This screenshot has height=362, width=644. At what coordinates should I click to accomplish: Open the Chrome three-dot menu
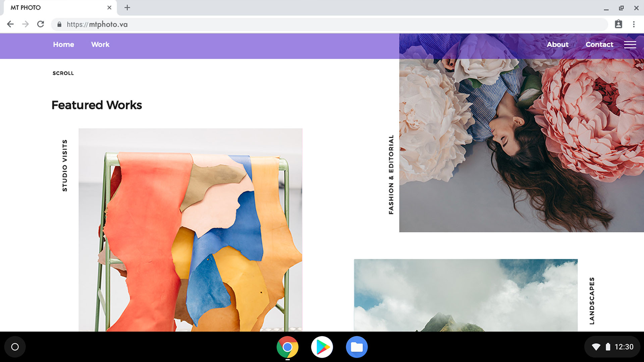point(634,24)
